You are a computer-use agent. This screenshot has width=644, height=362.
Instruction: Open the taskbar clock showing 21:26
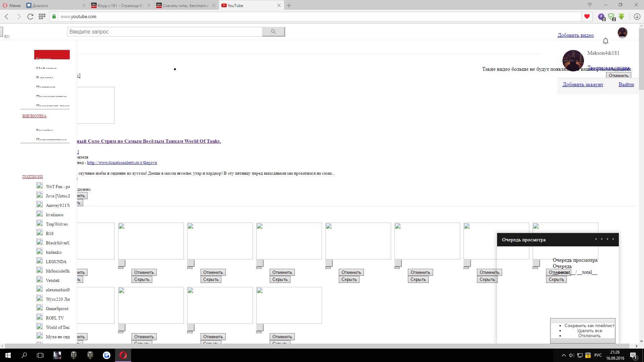[615, 355]
